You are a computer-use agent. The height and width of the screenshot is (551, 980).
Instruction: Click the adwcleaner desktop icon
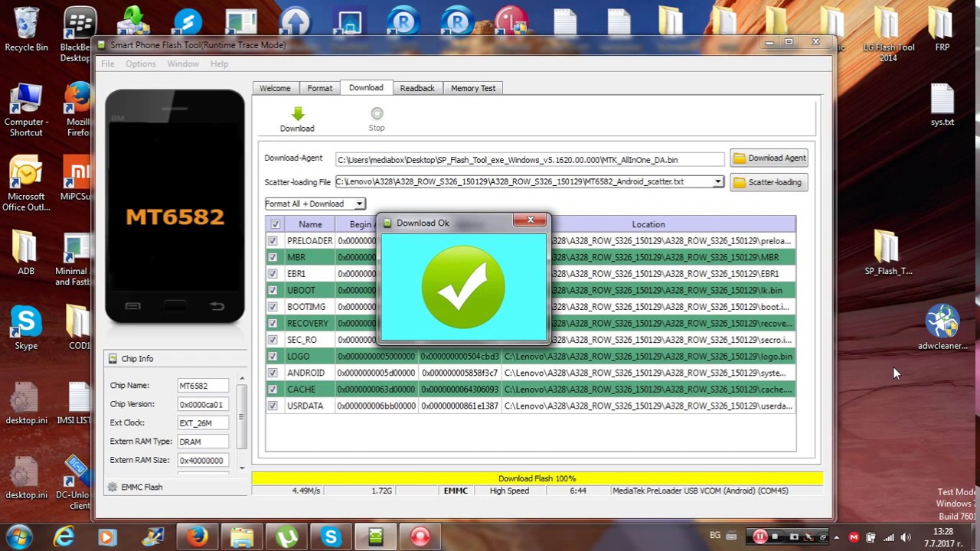click(942, 327)
